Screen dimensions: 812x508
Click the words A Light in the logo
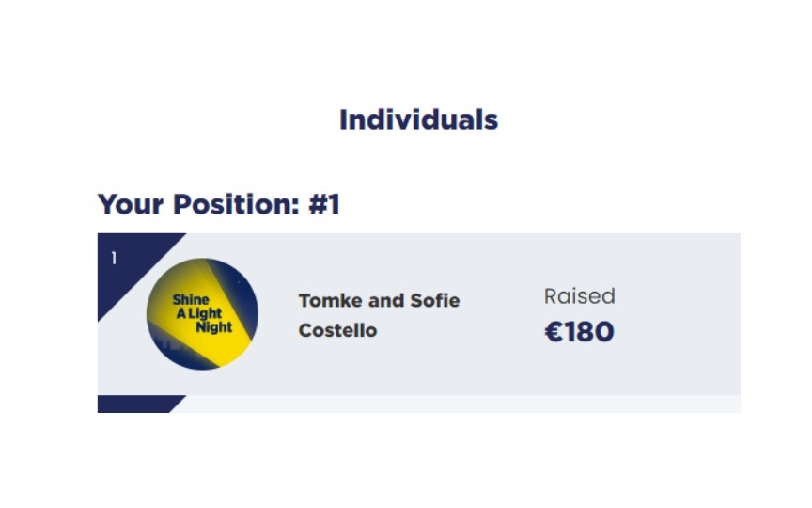coord(199,313)
